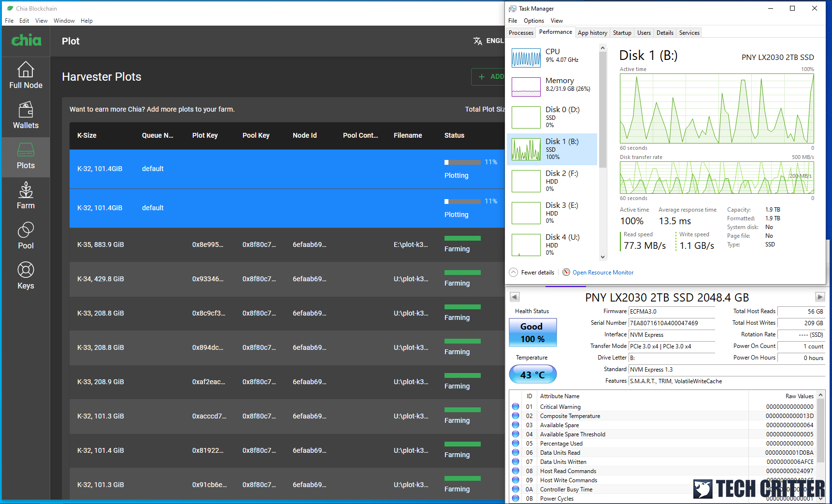Select Disk 0 (D:) in Task Manager
Image resolution: width=832 pixels, height=504 pixels.
point(552,117)
